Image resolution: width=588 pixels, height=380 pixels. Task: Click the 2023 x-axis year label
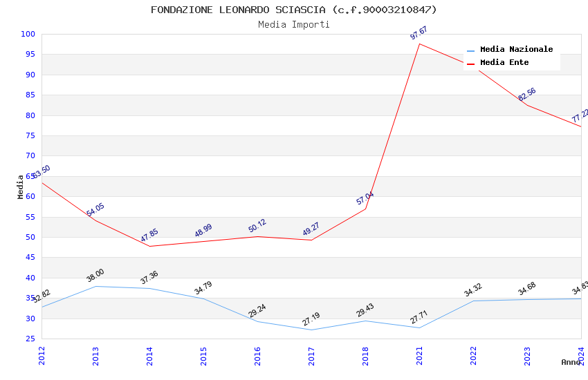tap(527, 356)
